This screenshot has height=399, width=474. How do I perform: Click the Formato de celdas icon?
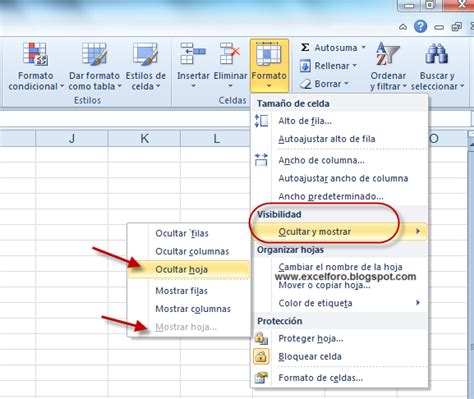[x=261, y=377]
